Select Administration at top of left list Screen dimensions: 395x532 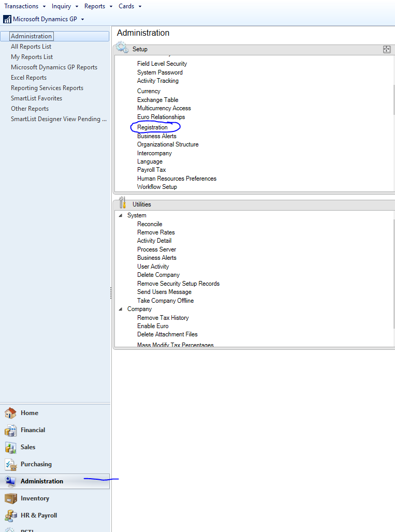tap(55, 36)
